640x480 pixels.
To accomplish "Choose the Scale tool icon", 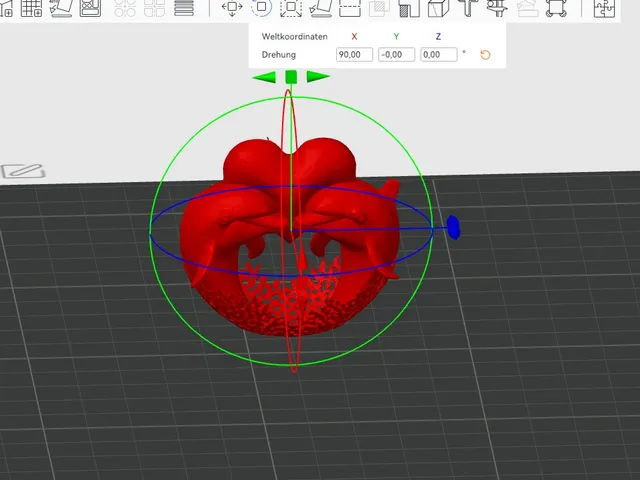I will point(291,8).
